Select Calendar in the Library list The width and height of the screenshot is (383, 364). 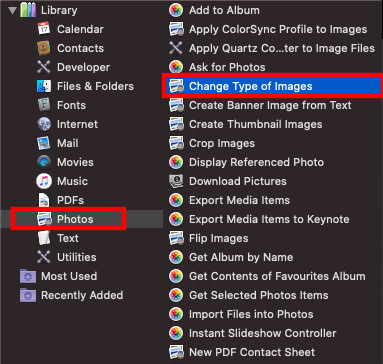tap(80, 29)
